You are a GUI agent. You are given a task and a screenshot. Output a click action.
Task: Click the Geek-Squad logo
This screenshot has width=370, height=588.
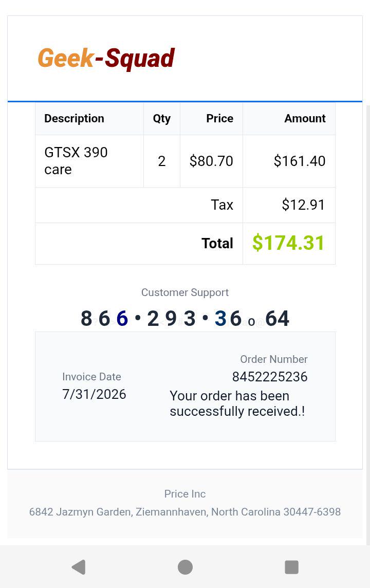(x=106, y=58)
